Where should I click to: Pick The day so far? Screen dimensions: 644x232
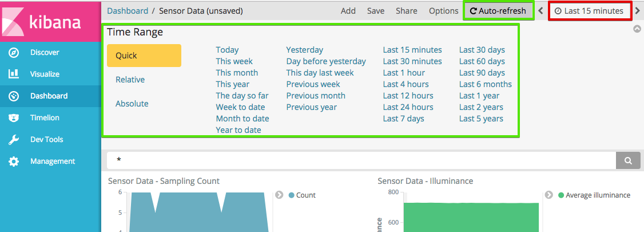[x=243, y=96]
